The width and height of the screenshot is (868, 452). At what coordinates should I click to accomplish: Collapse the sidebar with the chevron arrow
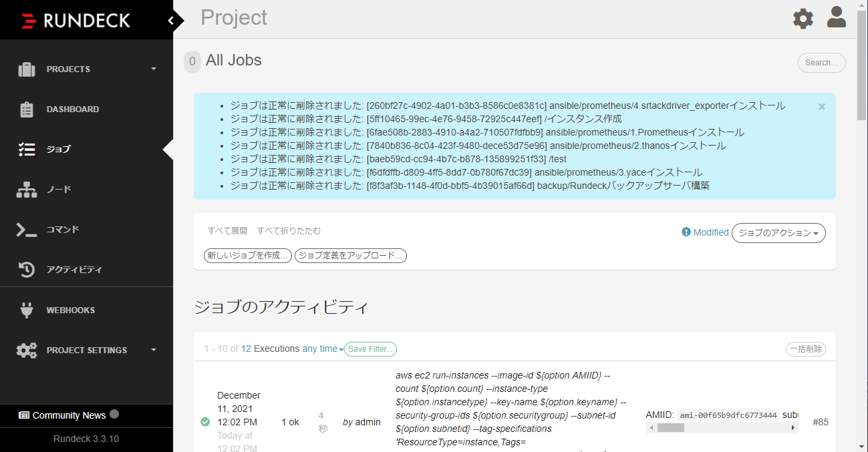pos(171,21)
